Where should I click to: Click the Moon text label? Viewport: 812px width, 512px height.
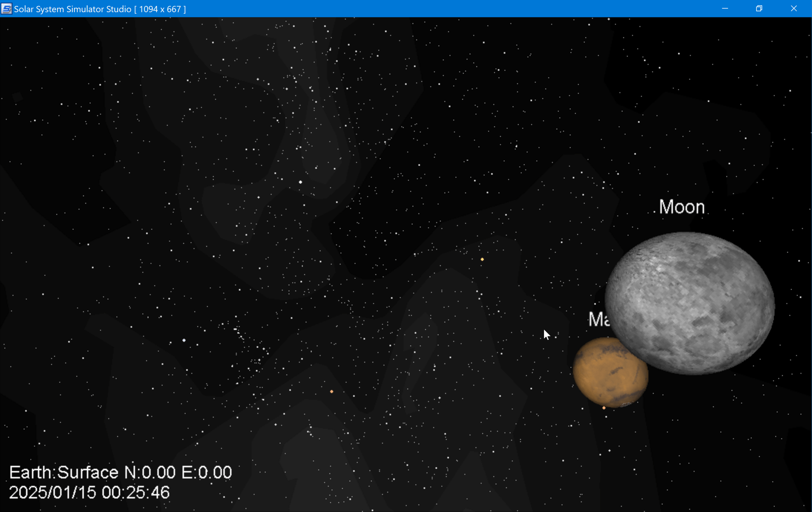click(x=682, y=207)
